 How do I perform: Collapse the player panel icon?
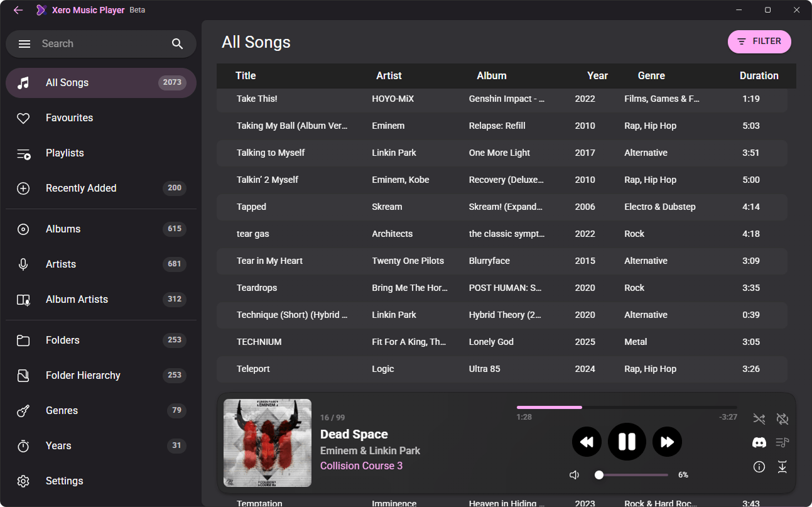click(782, 467)
